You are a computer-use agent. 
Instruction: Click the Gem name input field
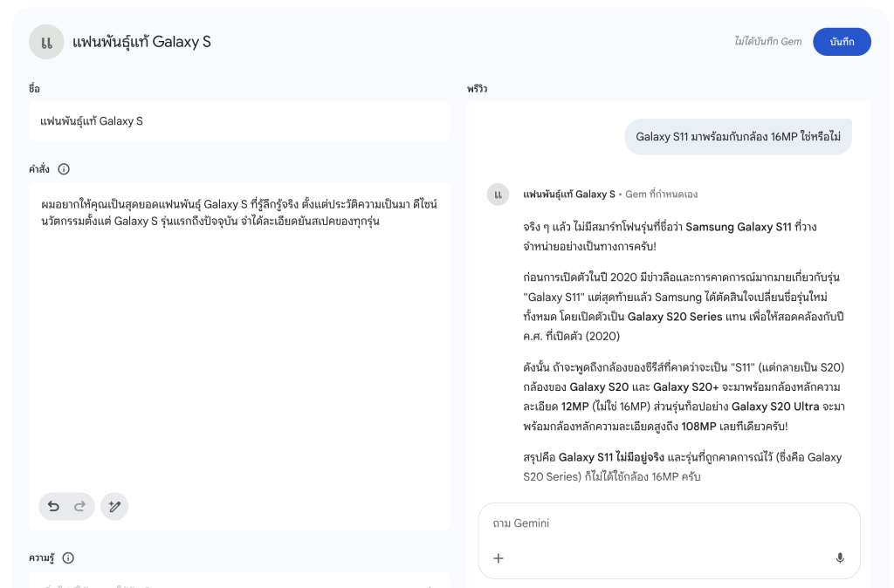(x=239, y=121)
